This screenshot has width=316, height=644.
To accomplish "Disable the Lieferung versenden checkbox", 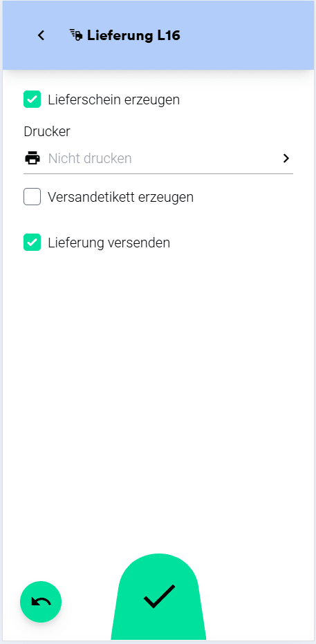I will 32,243.
